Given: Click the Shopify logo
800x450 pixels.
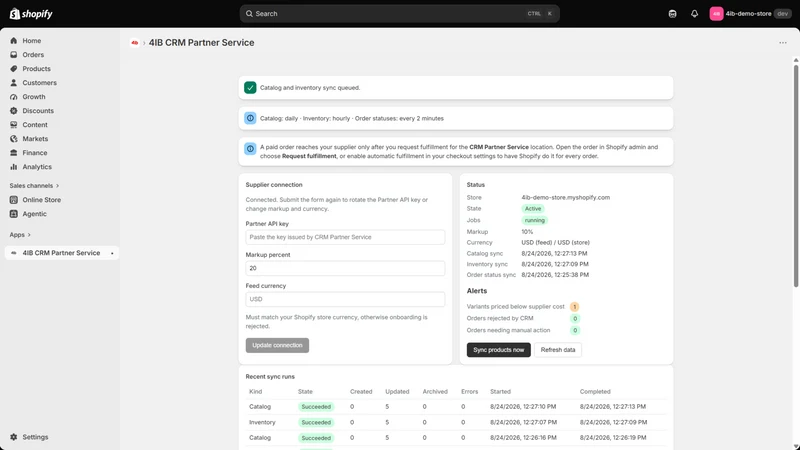Looking at the screenshot, I should (31, 14).
